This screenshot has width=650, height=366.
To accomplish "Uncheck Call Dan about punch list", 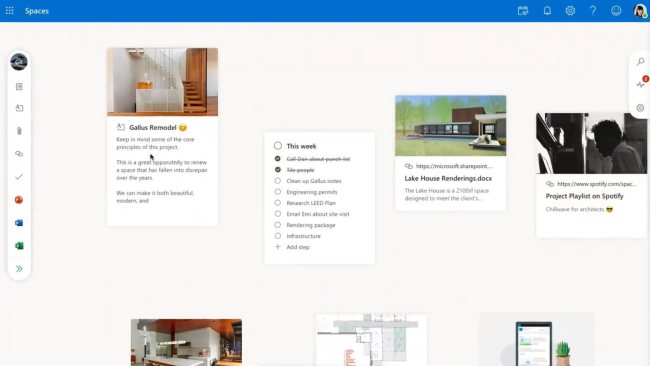I will pyautogui.click(x=278, y=159).
